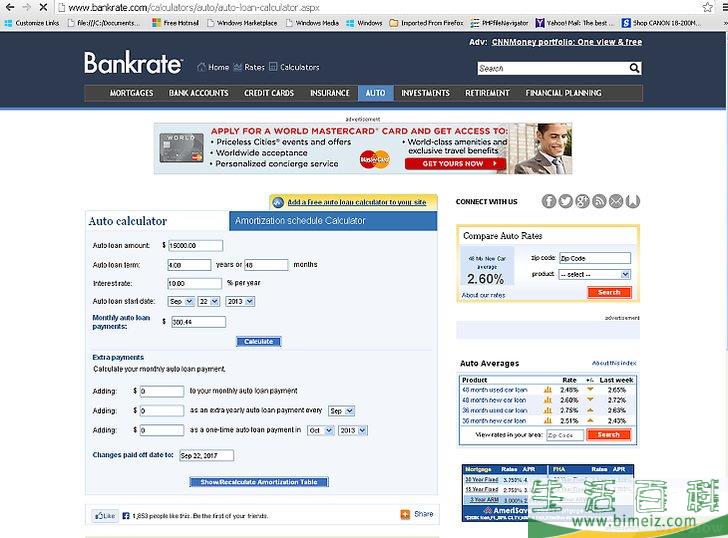
Task: Switch to Amortization schedule Calculator tab
Action: click(333, 221)
